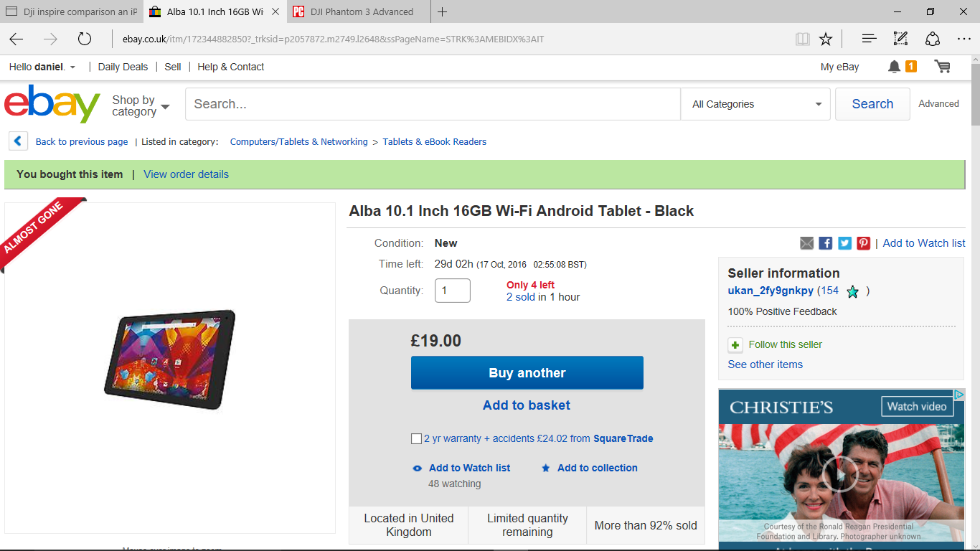
Task: Click seller feedback score 154
Action: [830, 291]
